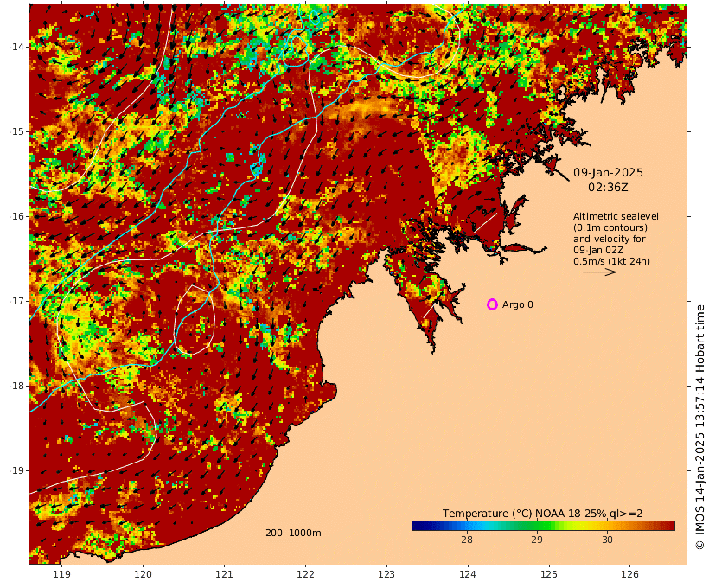
Task: Click the IMOS copyright timestamp text
Action: (x=700, y=427)
